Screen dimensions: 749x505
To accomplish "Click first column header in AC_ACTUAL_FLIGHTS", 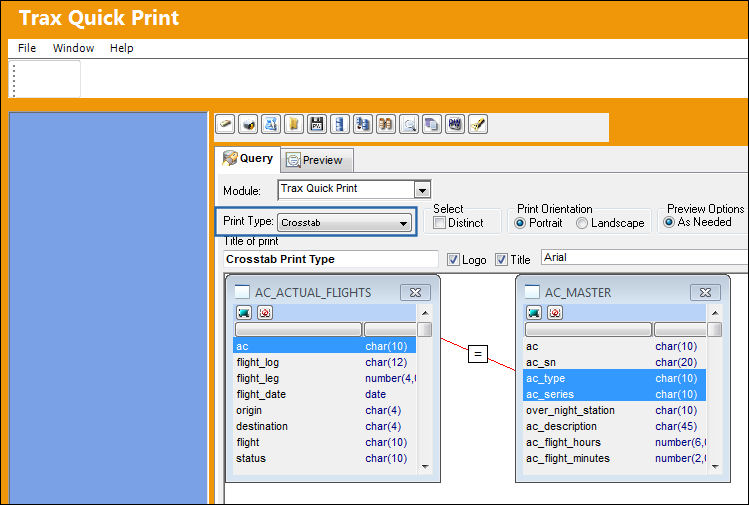I will tap(299, 330).
